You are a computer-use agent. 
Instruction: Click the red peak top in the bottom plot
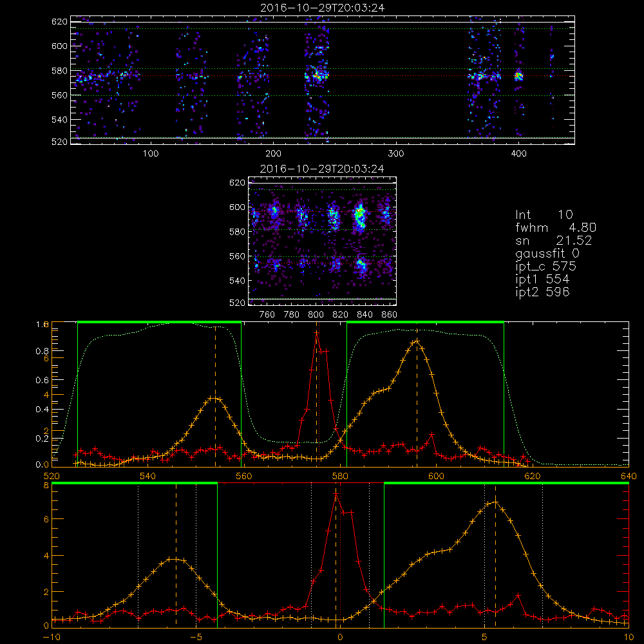tap(336, 495)
